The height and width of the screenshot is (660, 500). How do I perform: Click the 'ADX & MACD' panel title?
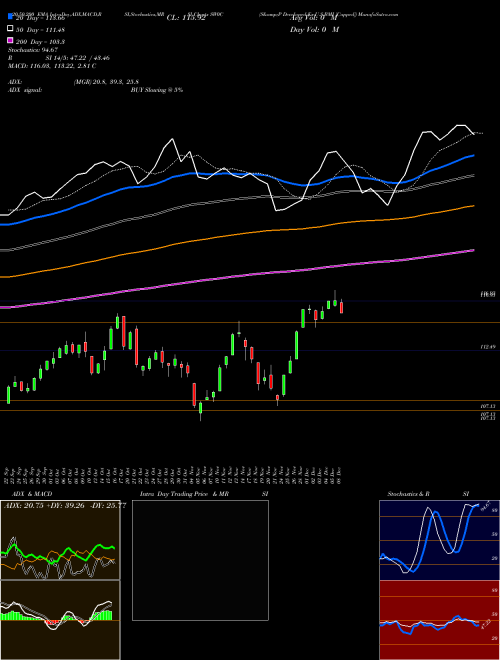[32, 494]
